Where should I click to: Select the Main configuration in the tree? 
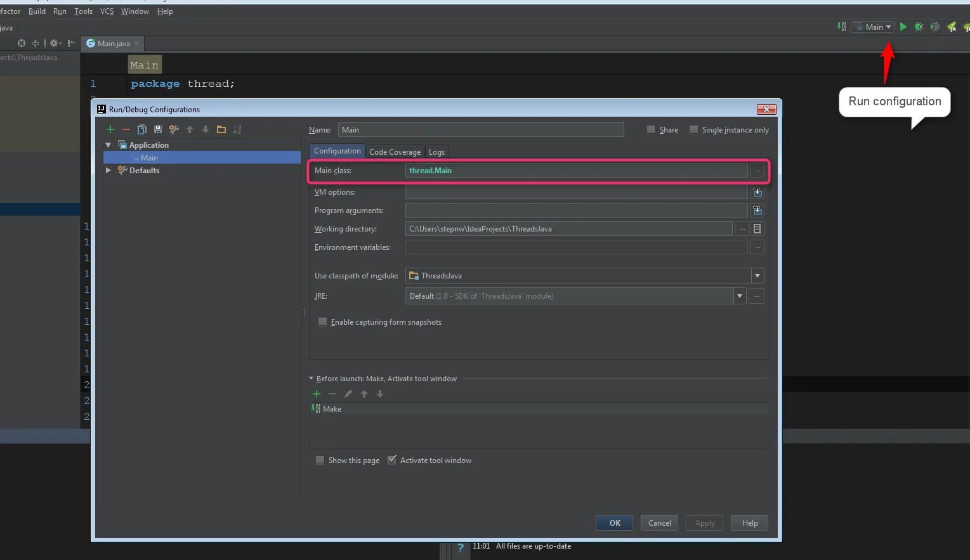tap(202, 158)
